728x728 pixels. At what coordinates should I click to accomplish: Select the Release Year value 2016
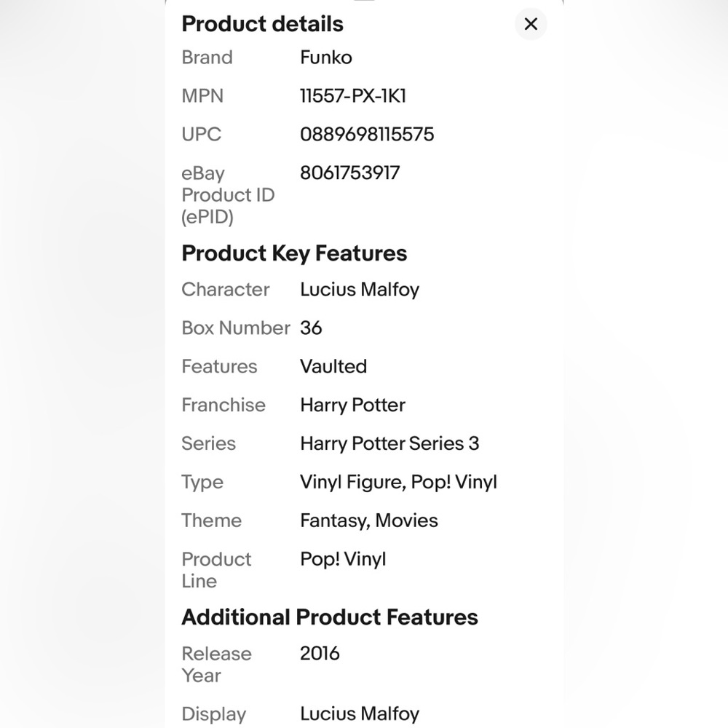[320, 654]
